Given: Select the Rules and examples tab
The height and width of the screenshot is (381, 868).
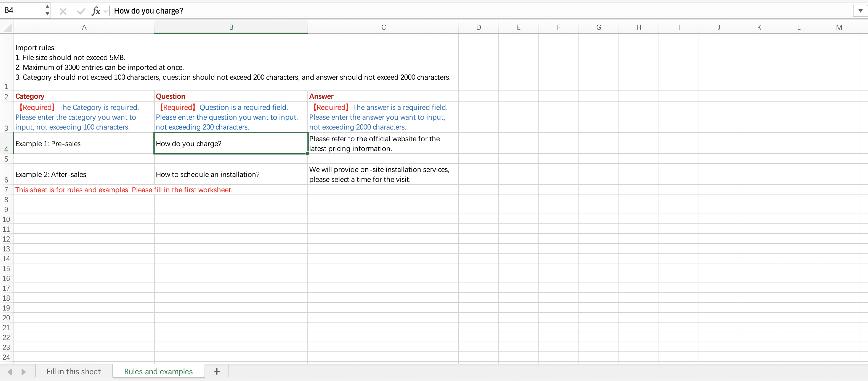Looking at the screenshot, I should click(158, 371).
